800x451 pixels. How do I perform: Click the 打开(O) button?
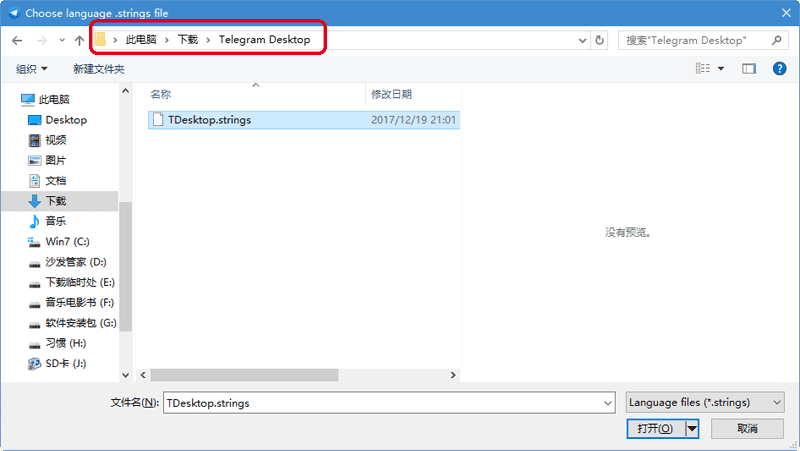656,429
